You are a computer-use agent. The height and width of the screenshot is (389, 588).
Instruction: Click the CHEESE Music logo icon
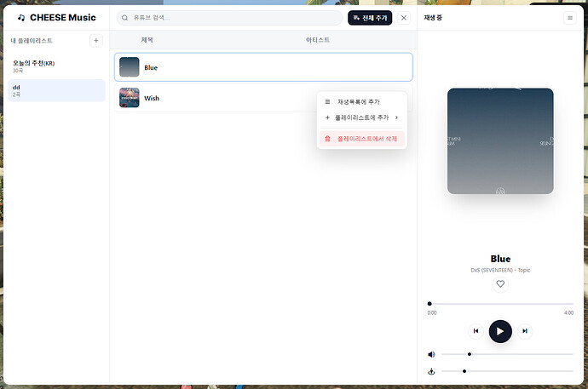(x=21, y=18)
